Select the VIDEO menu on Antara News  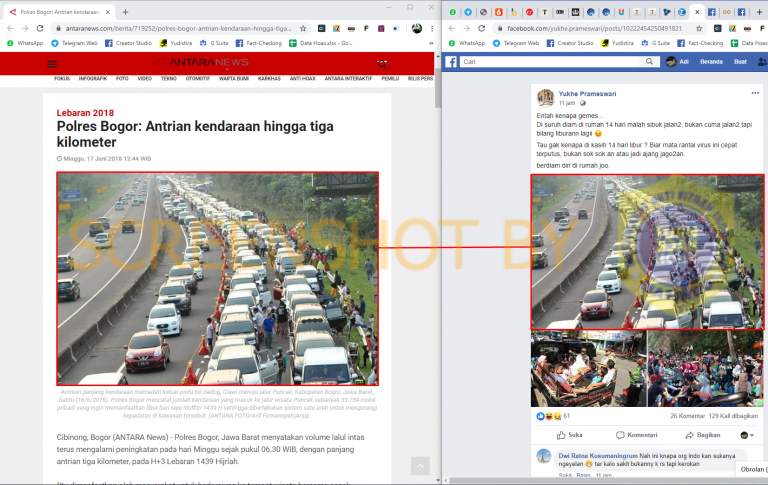click(x=144, y=78)
